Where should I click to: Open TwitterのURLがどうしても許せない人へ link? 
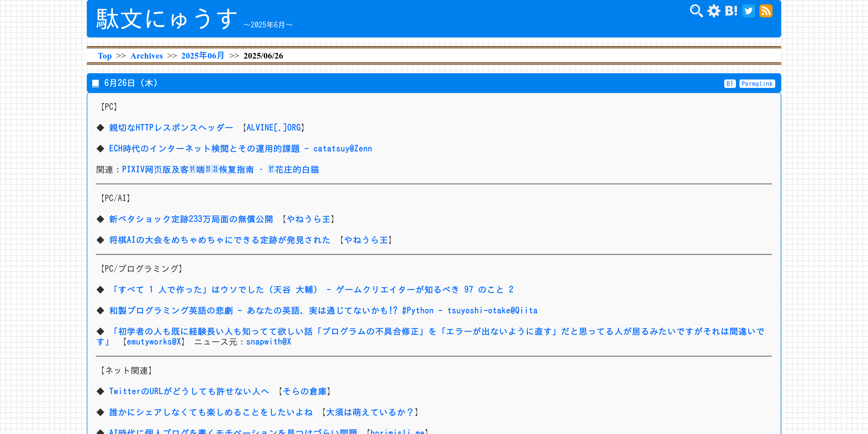click(x=189, y=391)
